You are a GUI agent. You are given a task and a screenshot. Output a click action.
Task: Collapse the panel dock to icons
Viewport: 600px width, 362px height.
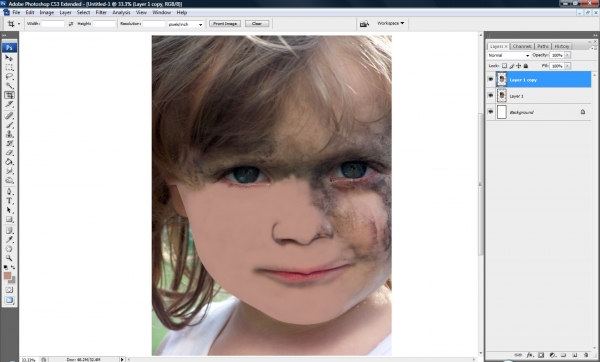[x=595, y=35]
